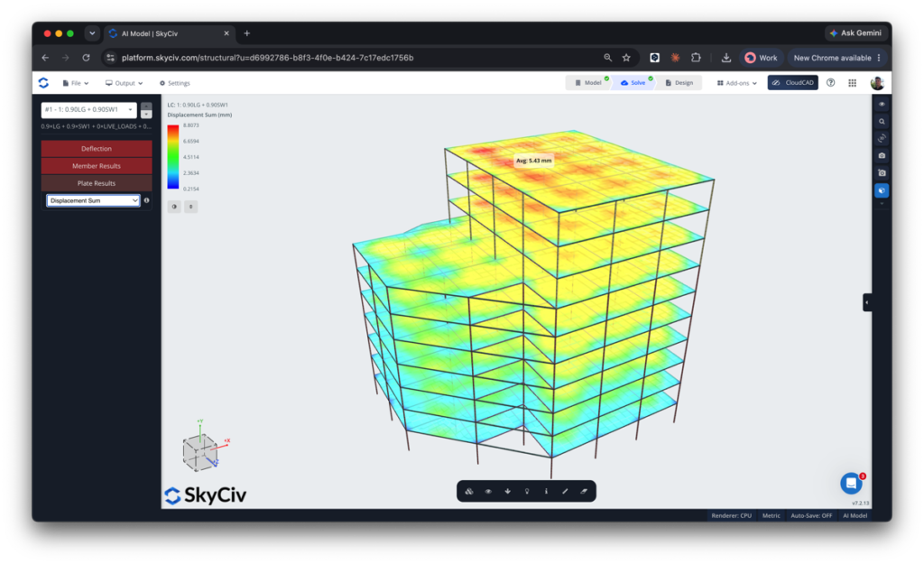Image resolution: width=924 pixels, height=564 pixels.
Task: Step the load combination selector arrows
Action: (x=146, y=109)
